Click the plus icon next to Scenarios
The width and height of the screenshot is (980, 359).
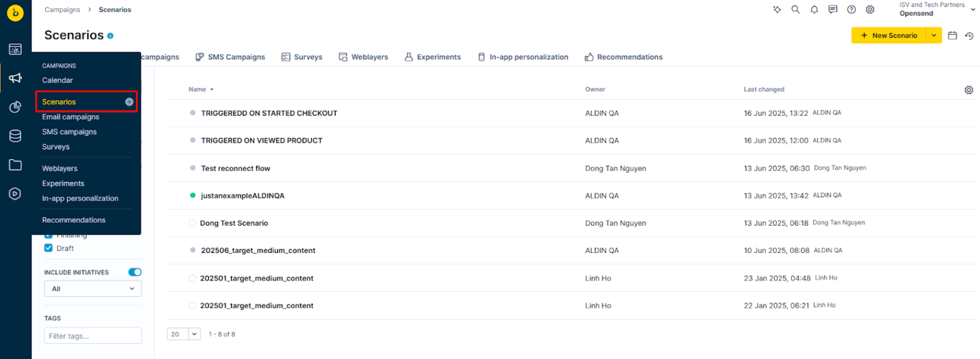[x=129, y=101]
